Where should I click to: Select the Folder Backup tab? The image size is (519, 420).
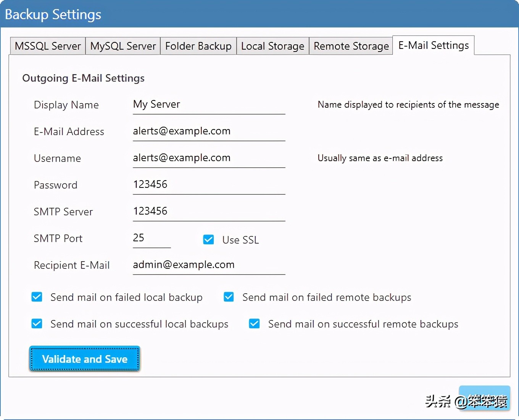pyautogui.click(x=198, y=46)
